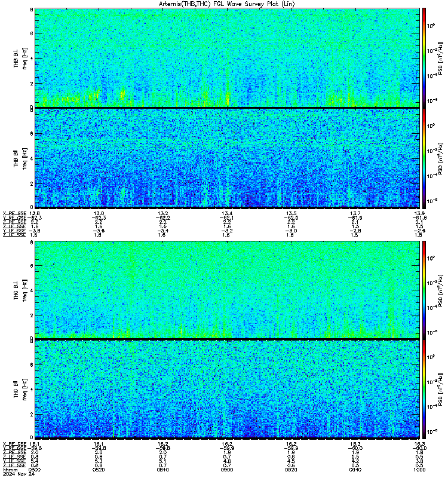Click the 'hhmm' time axis label

(10, 470)
